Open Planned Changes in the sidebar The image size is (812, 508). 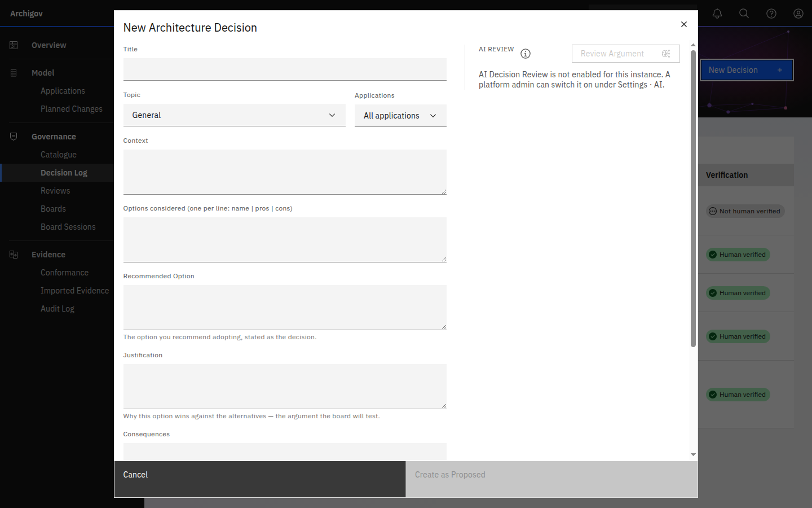tap(72, 109)
